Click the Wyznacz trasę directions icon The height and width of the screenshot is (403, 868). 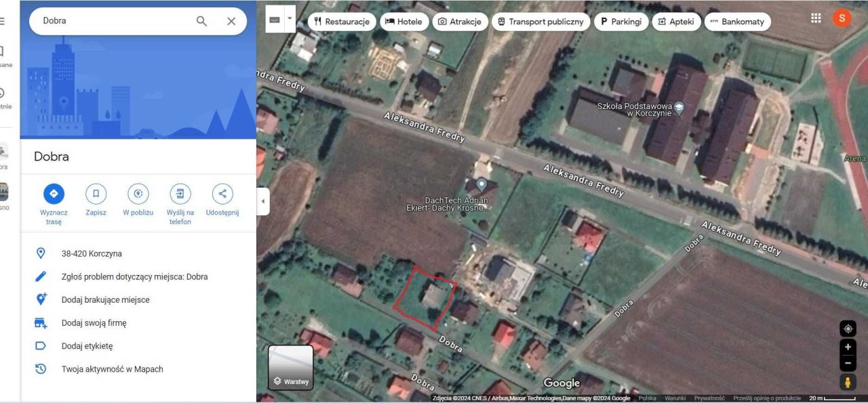54,194
